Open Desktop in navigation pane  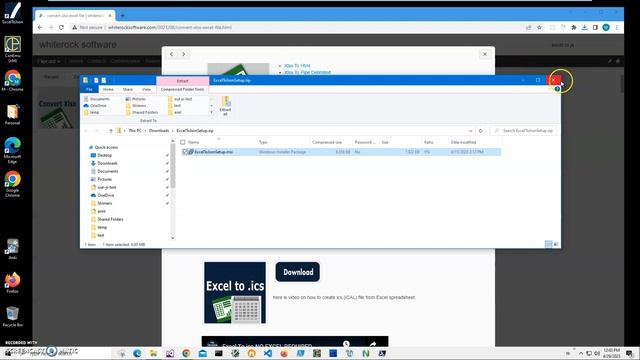click(x=101, y=155)
